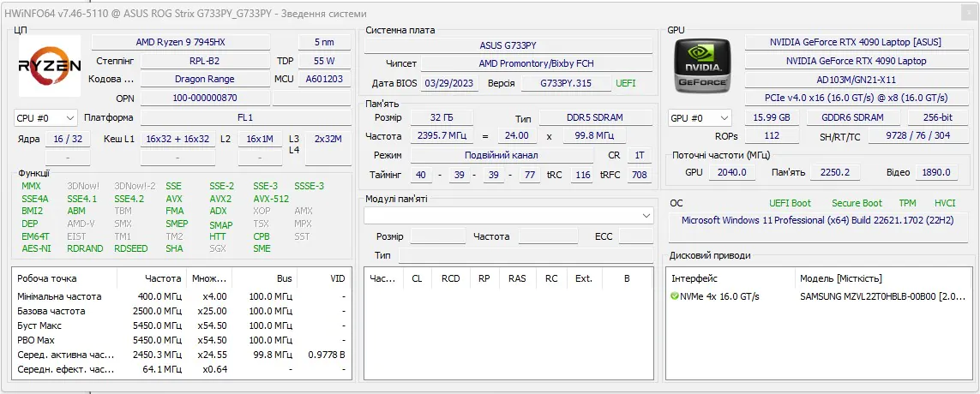Click the 'Подвійний канал' memory mode field
Screen dimensions: 980x394
[x=502, y=155]
